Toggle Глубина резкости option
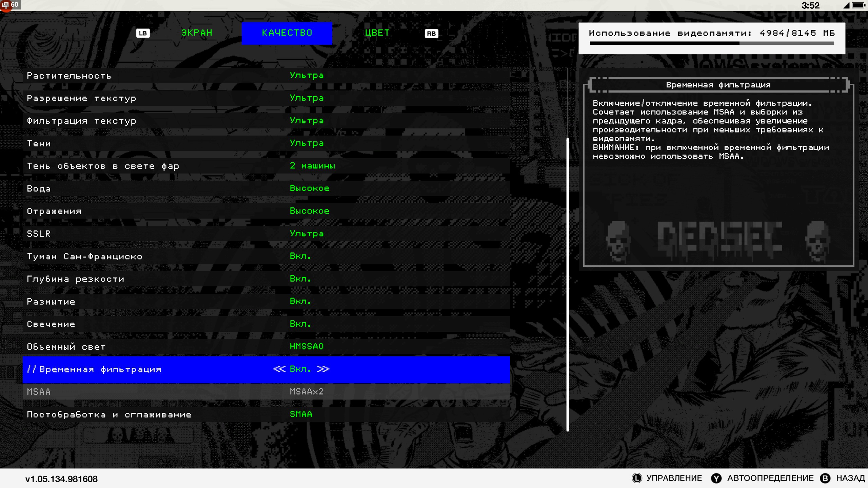Viewport: 868px width, 488px height. click(300, 279)
